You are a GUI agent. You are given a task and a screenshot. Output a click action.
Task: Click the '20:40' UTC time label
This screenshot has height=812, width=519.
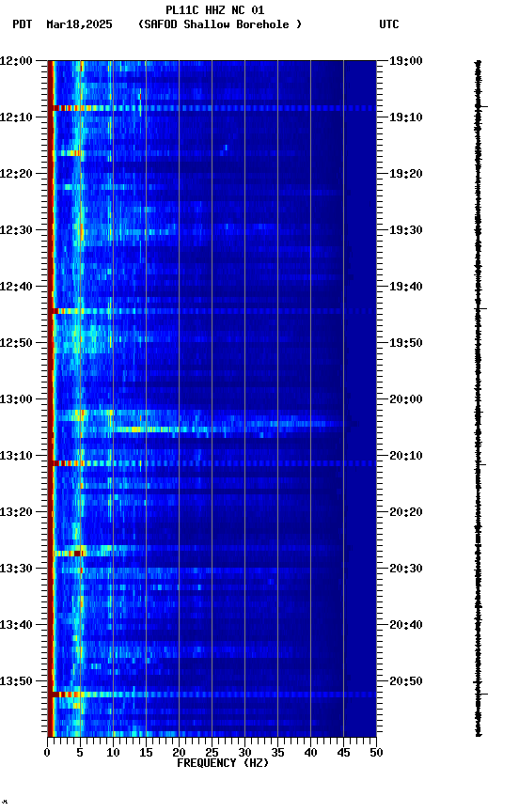[406, 625]
